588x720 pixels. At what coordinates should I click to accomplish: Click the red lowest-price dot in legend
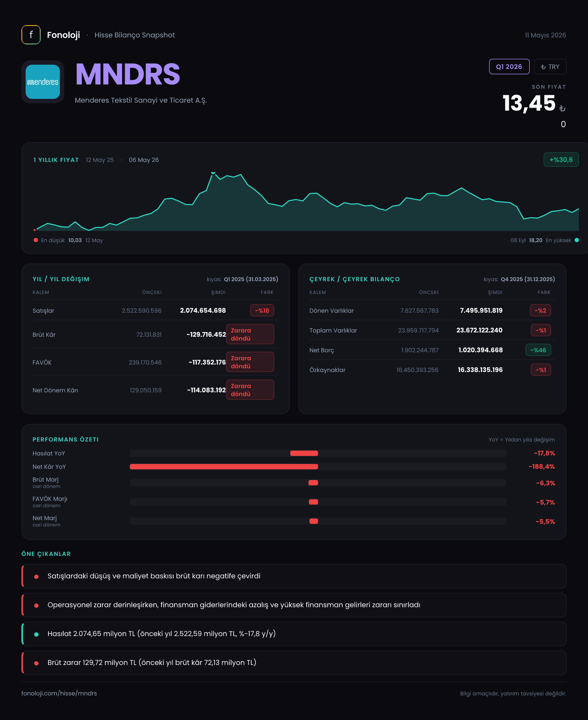(36, 240)
